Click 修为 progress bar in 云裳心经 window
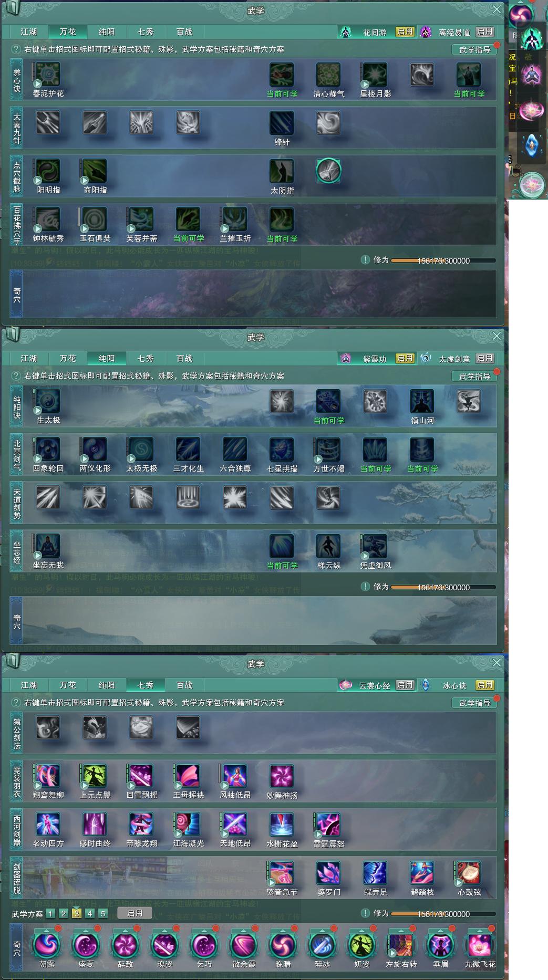 tap(443, 914)
